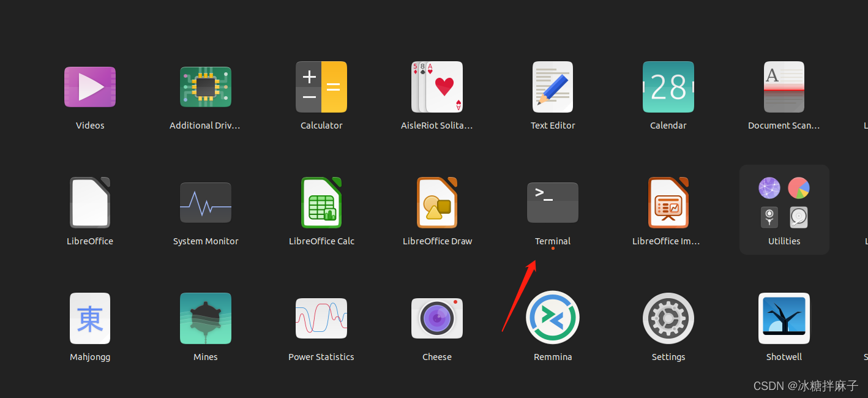Click the "Additional Driv…" label
Screen dimensions: 868x398
click(x=205, y=126)
